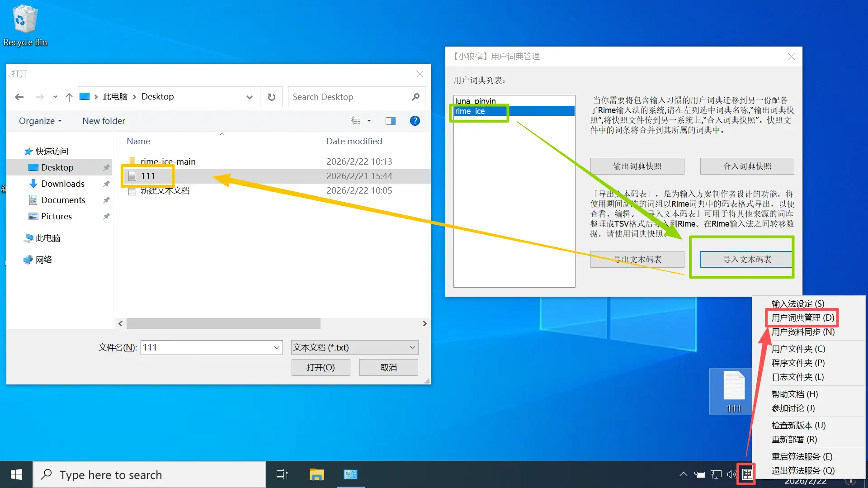Click the 导入文本码表 button

tap(747, 259)
